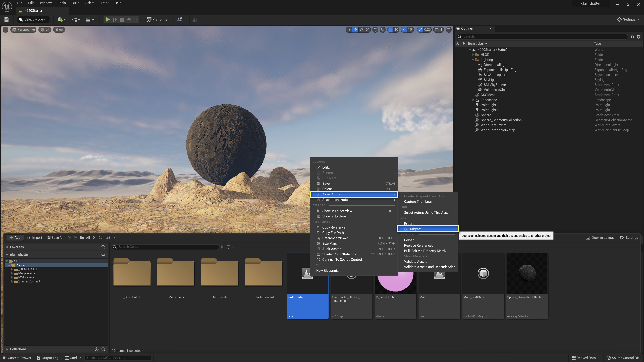
Task: Toggle world/local coordinate system icon
Action: 375,30
